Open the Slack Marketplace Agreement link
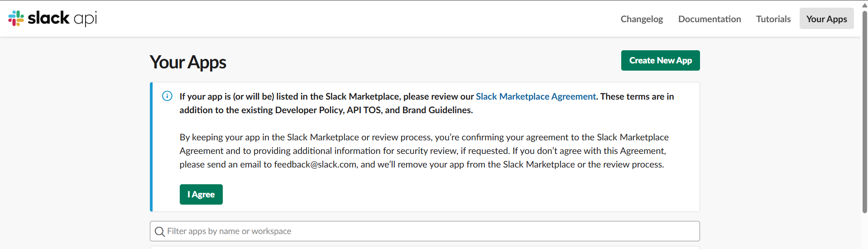The height and width of the screenshot is (249, 868). (536, 96)
